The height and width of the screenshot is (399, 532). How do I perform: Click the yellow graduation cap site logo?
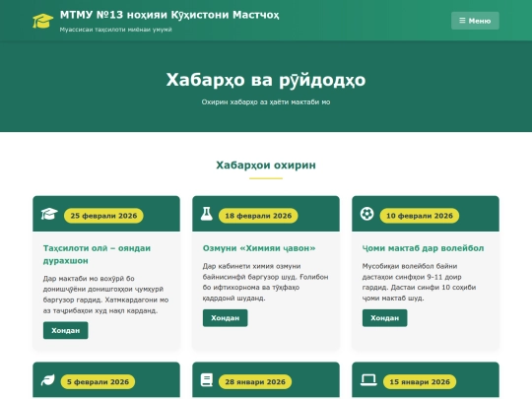[x=42, y=21]
